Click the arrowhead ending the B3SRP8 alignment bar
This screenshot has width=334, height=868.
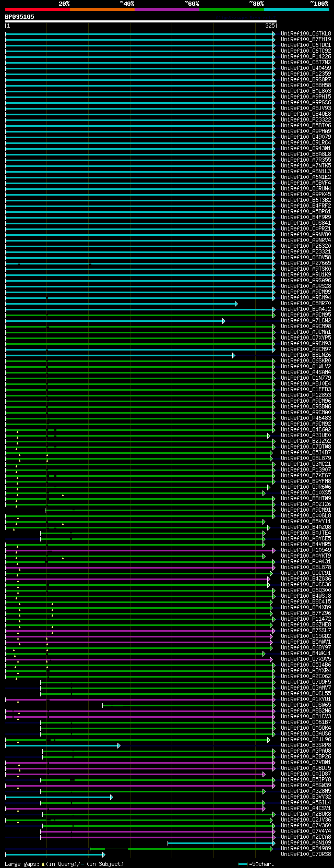pyautogui.click(x=118, y=745)
